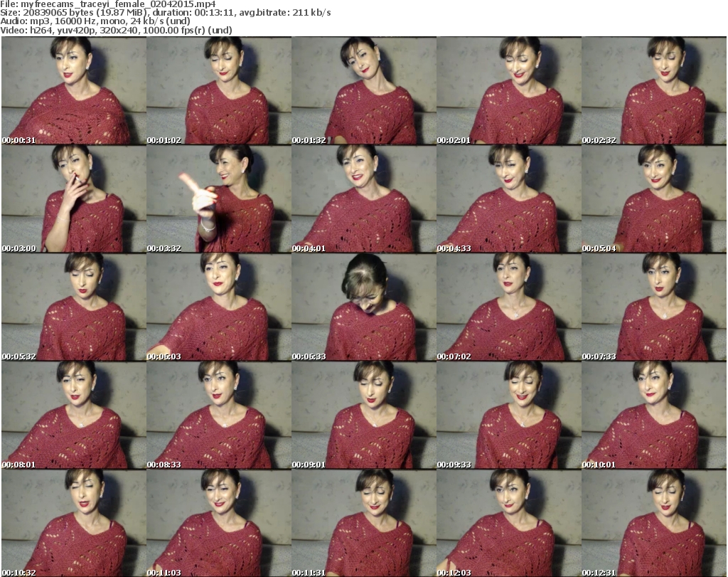Click the Size and duration info line

165,13
